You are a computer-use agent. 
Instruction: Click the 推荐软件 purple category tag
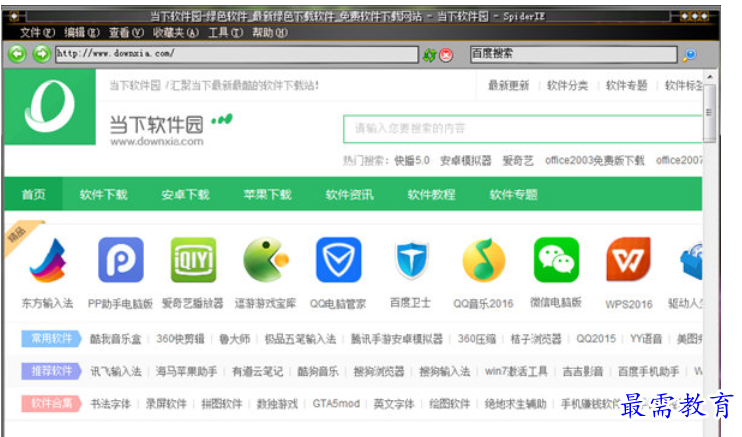click(x=52, y=371)
